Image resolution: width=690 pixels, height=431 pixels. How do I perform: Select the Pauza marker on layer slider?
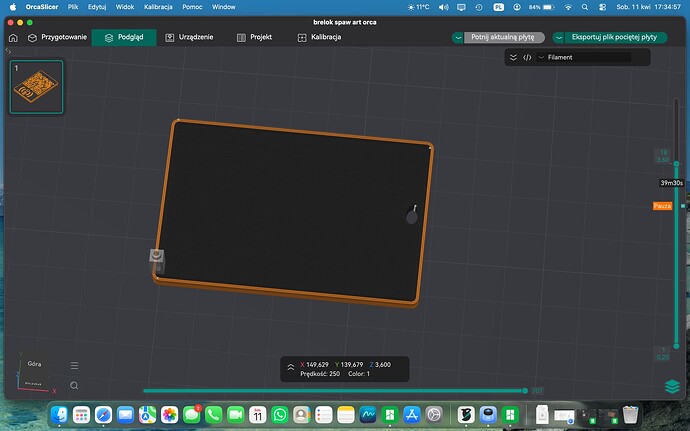coord(662,206)
